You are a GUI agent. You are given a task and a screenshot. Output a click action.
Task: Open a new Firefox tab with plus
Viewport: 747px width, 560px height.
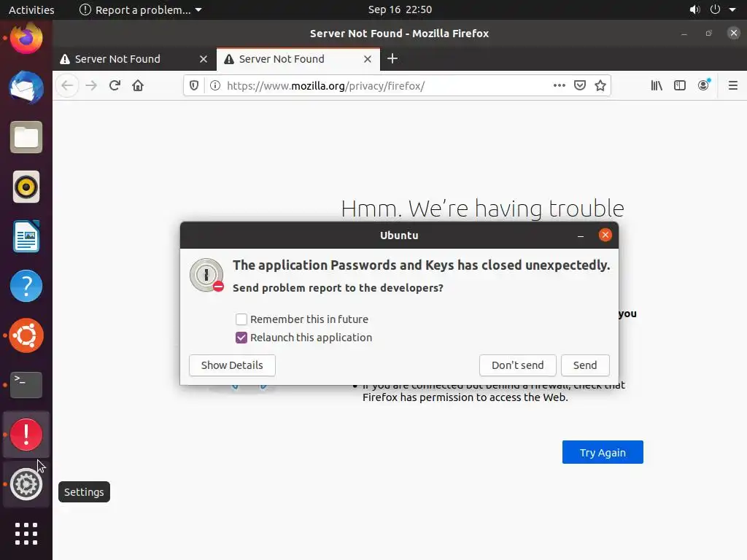tap(392, 58)
